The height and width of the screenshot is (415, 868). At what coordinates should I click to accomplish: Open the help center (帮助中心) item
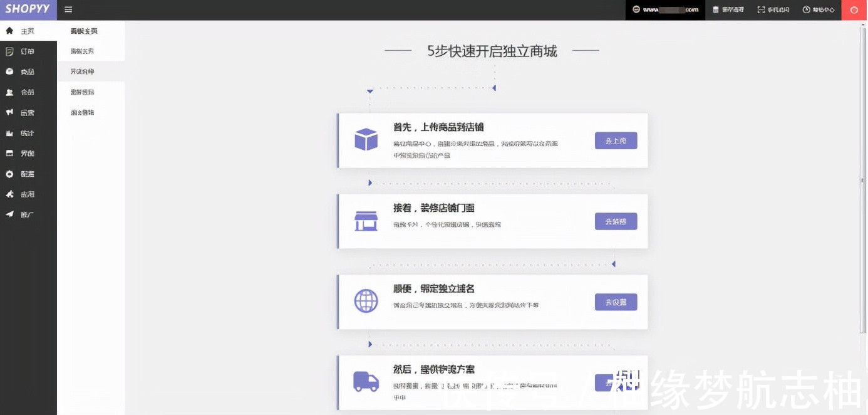coord(819,10)
